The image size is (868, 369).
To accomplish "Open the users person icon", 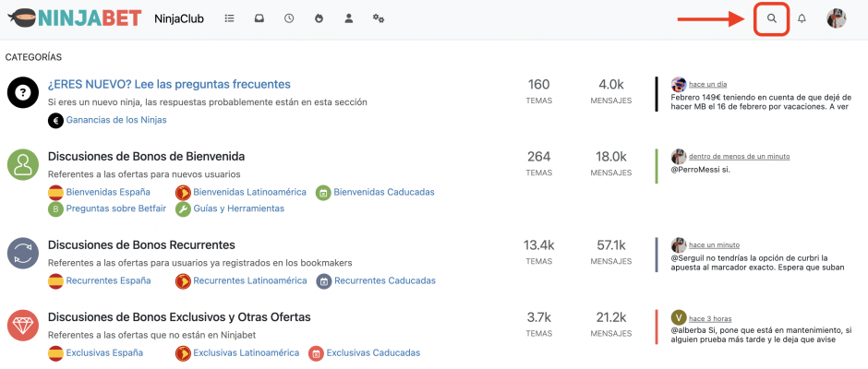I will (349, 18).
